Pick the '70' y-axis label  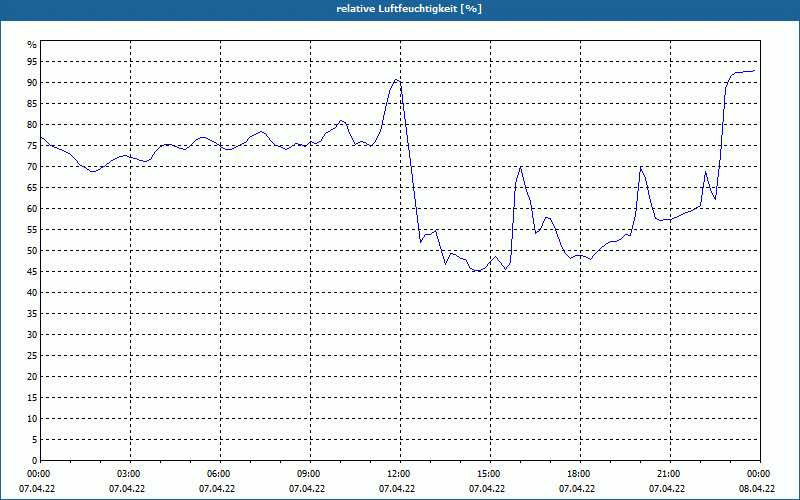coord(32,167)
